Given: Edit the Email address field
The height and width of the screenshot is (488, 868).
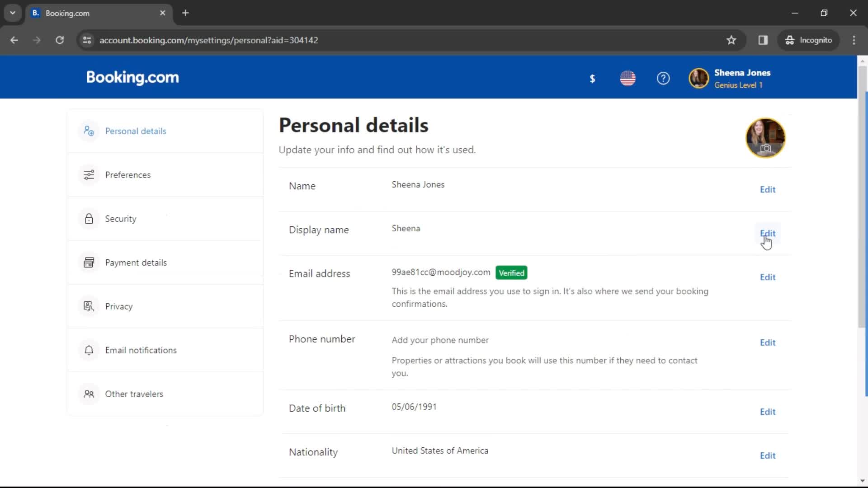Looking at the screenshot, I should [768, 277].
